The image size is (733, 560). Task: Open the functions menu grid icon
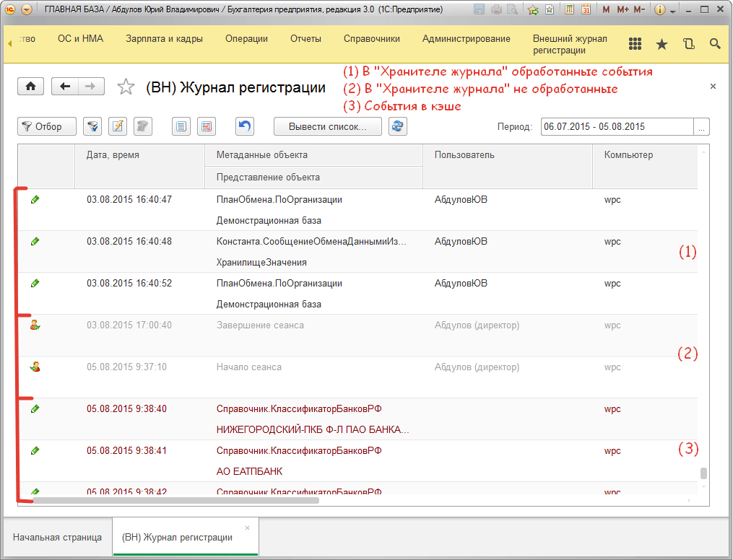[635, 44]
